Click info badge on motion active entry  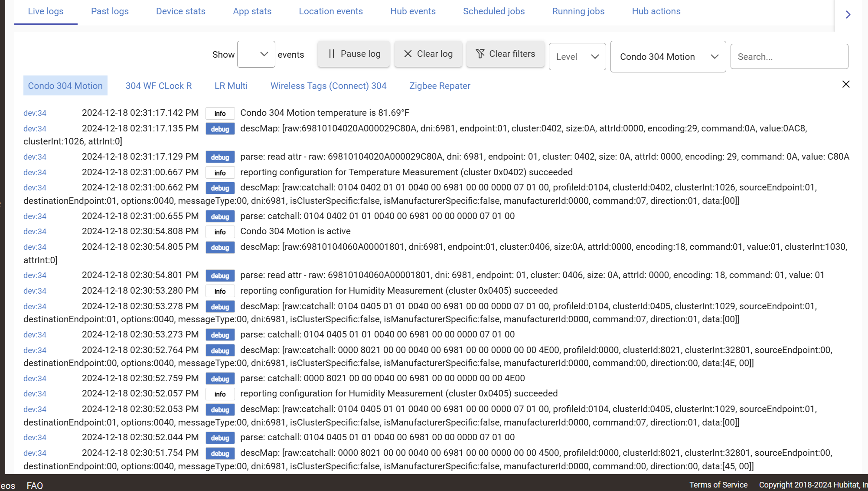click(220, 232)
